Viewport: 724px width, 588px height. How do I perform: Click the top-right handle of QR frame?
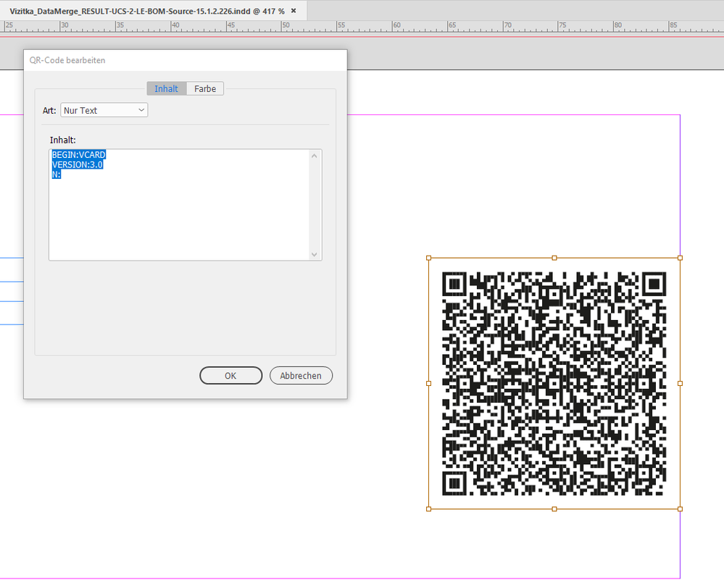680,258
